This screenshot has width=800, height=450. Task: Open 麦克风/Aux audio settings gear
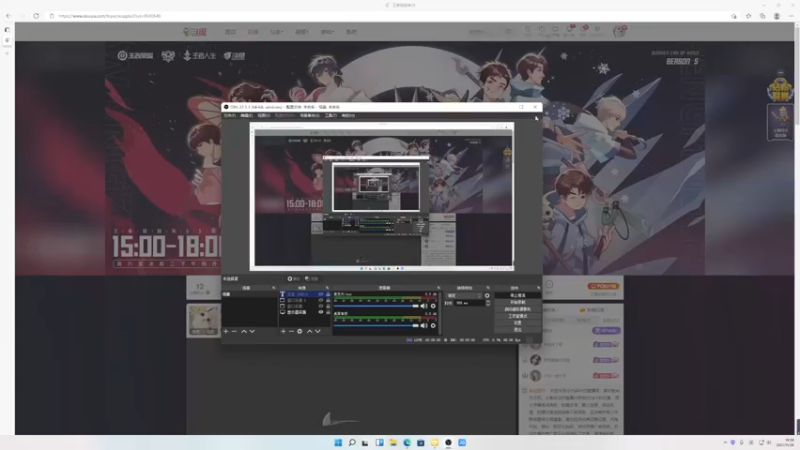(433, 306)
